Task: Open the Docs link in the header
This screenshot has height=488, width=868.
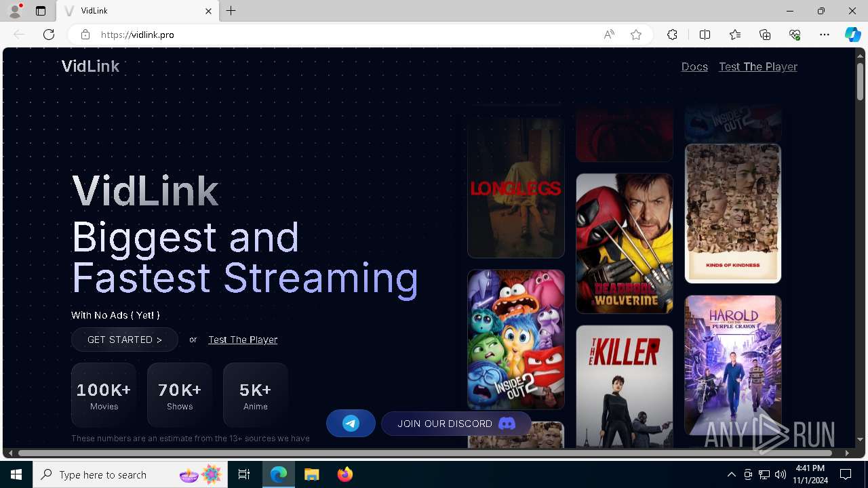Action: pos(694,66)
